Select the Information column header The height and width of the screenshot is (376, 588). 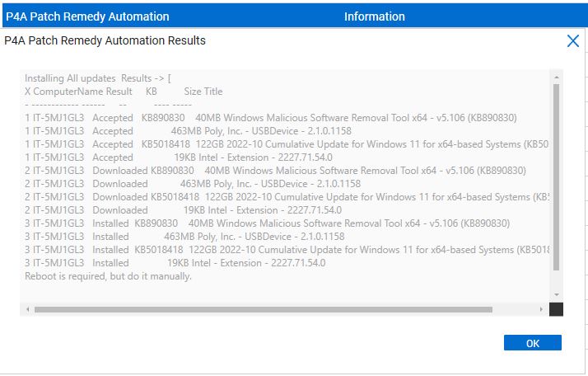click(374, 16)
